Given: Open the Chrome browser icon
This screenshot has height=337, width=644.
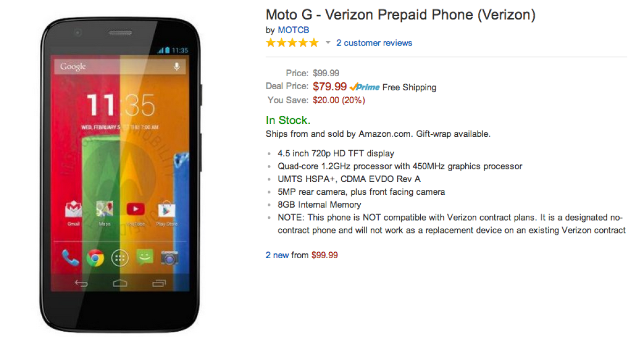Looking at the screenshot, I should (x=96, y=258).
